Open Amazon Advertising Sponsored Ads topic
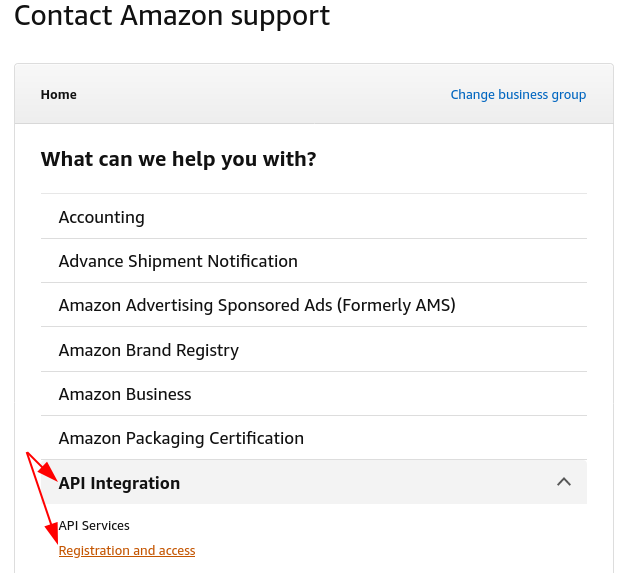624x573 pixels. click(x=257, y=305)
